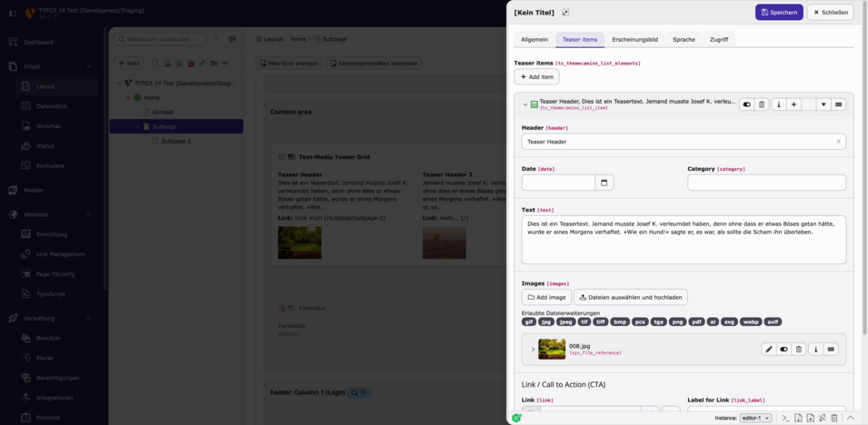Viewport: 868px width, 425px height.
Task: Click the import file icon in bottom bar
Action: click(798, 419)
